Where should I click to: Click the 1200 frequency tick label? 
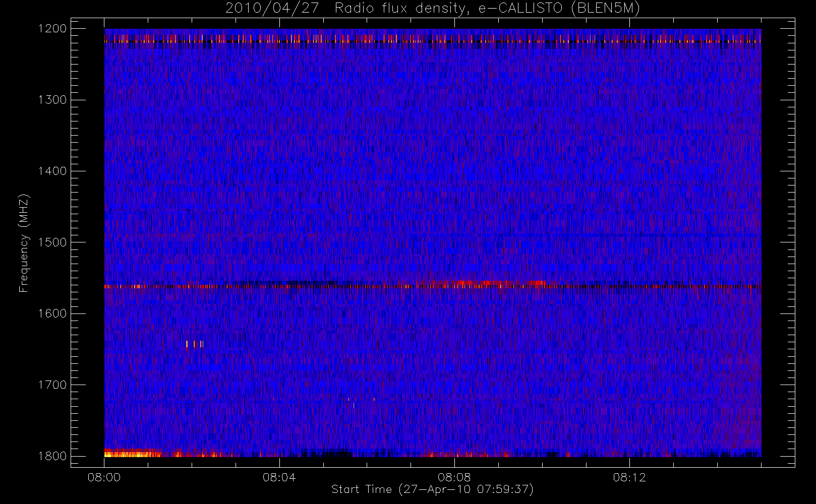tap(52, 29)
